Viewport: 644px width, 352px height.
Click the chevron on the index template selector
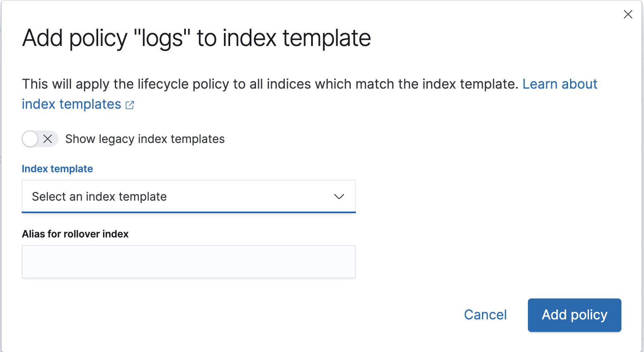(339, 196)
